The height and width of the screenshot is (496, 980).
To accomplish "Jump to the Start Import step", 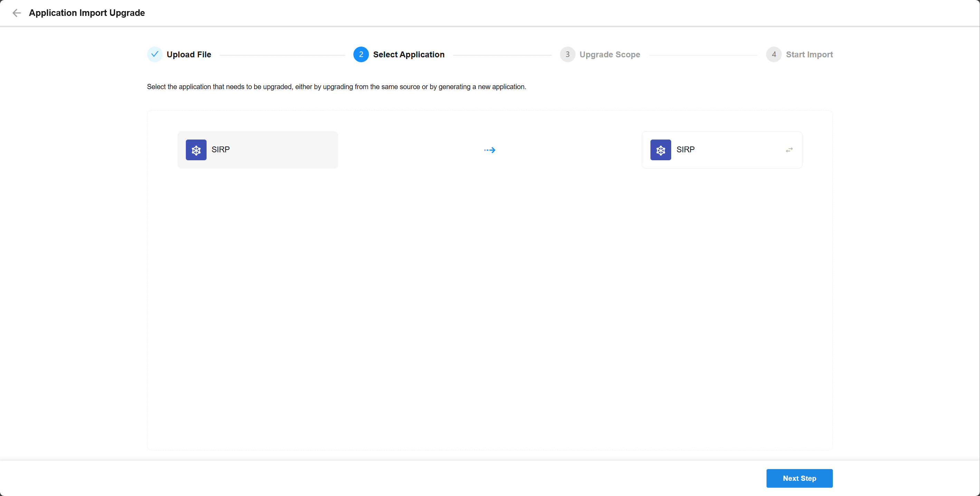I will 809,54.
